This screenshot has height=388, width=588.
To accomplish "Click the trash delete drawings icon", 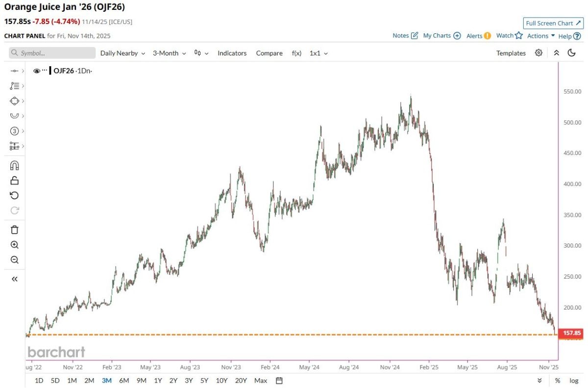I will pyautogui.click(x=14, y=230).
